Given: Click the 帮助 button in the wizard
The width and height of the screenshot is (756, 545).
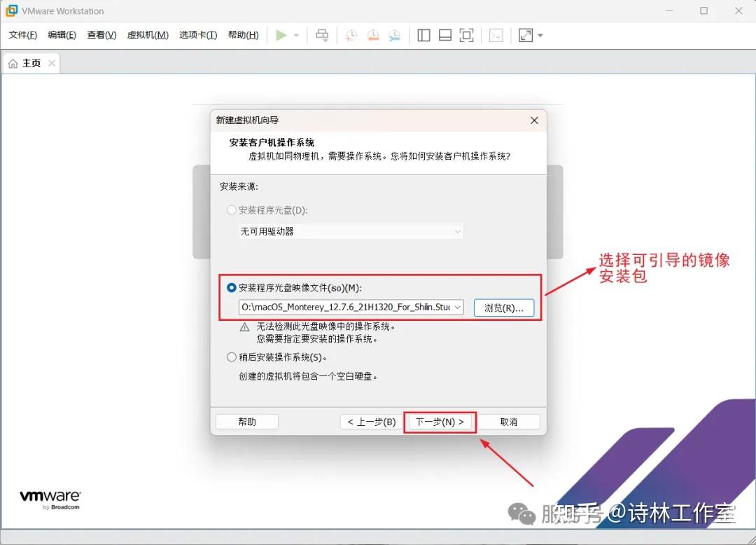Looking at the screenshot, I should coord(247,422).
